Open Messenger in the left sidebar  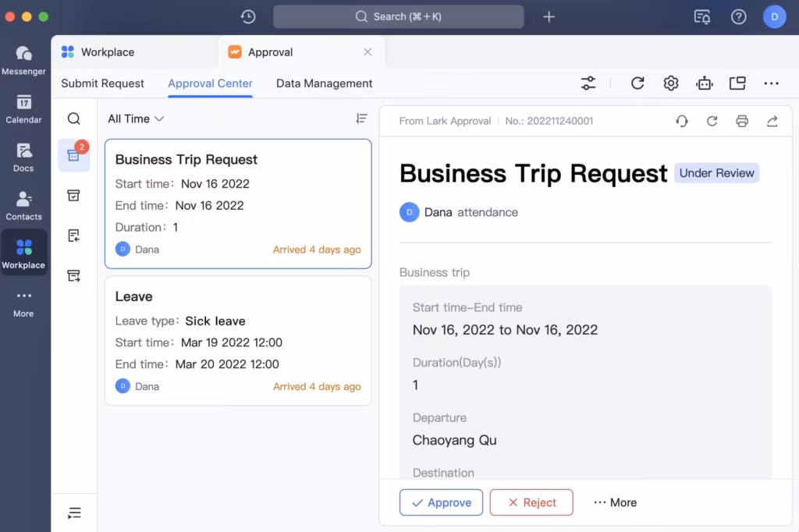pyautogui.click(x=23, y=59)
